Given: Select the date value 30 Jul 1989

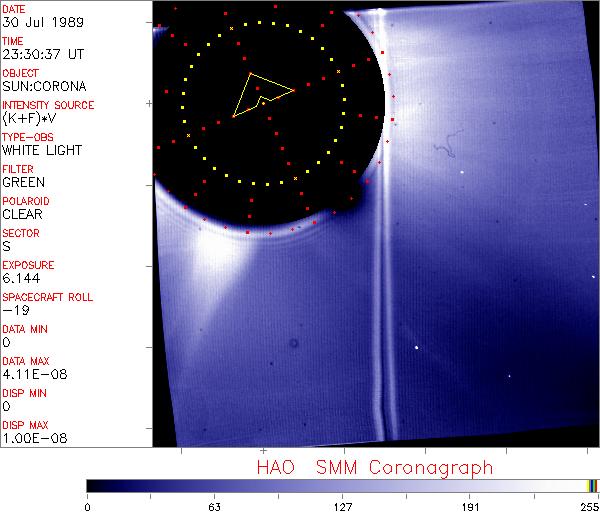Looking at the screenshot, I should point(43,22).
